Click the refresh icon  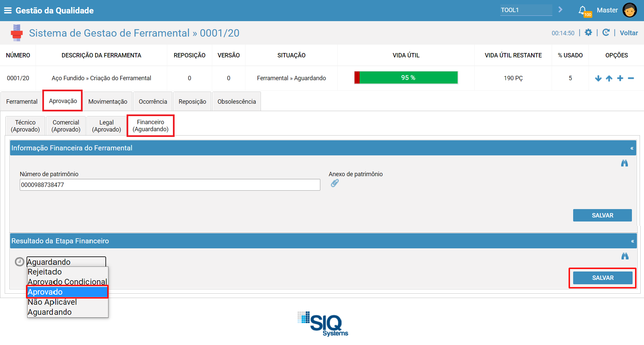coord(606,33)
